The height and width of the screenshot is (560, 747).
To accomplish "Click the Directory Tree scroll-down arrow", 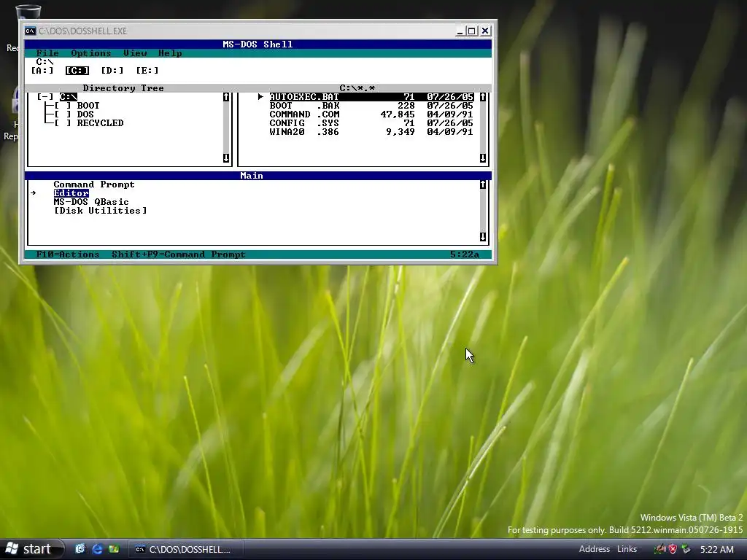I will click(226, 158).
